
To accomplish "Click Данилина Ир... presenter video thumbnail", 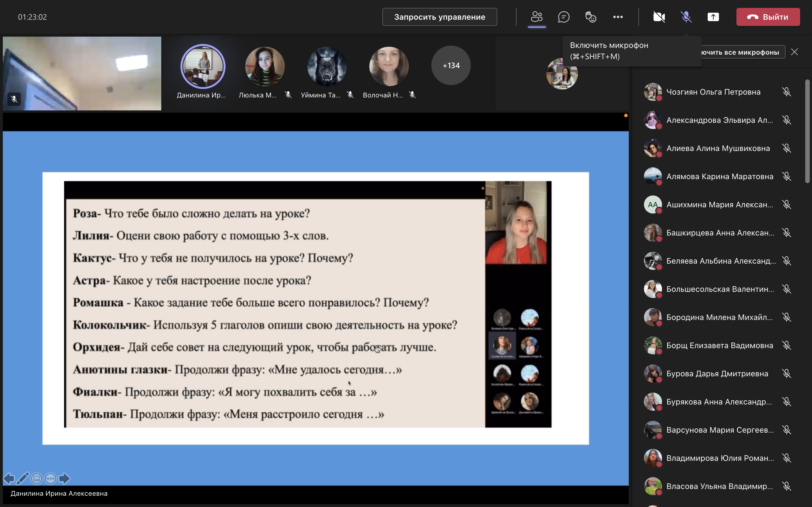I will [203, 66].
